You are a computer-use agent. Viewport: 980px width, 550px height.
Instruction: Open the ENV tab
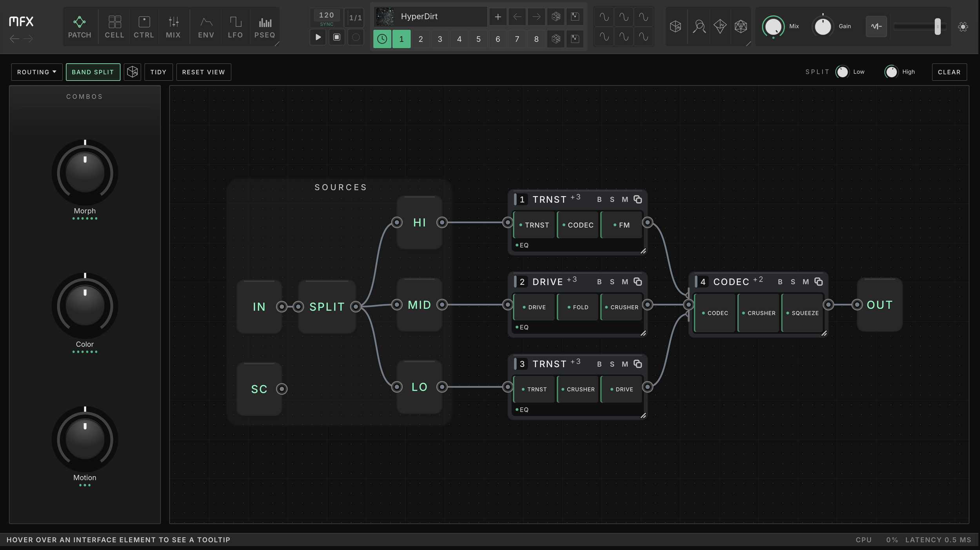(206, 27)
